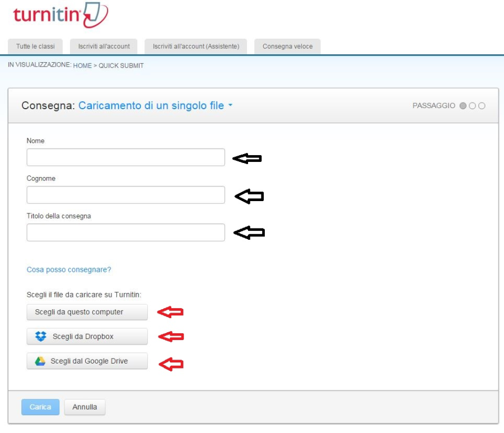The width and height of the screenshot is (504, 433).
Task: Switch to Iscriviti all'account tab
Action: click(104, 46)
